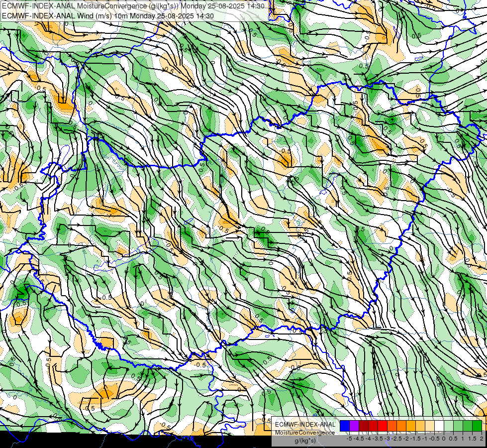Select the white legend color swatch

[439, 426]
